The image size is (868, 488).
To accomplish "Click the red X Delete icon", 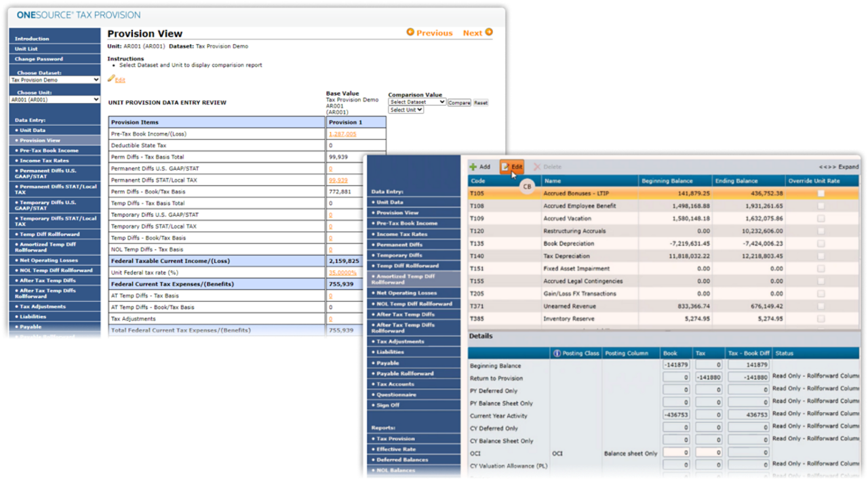I will (537, 167).
